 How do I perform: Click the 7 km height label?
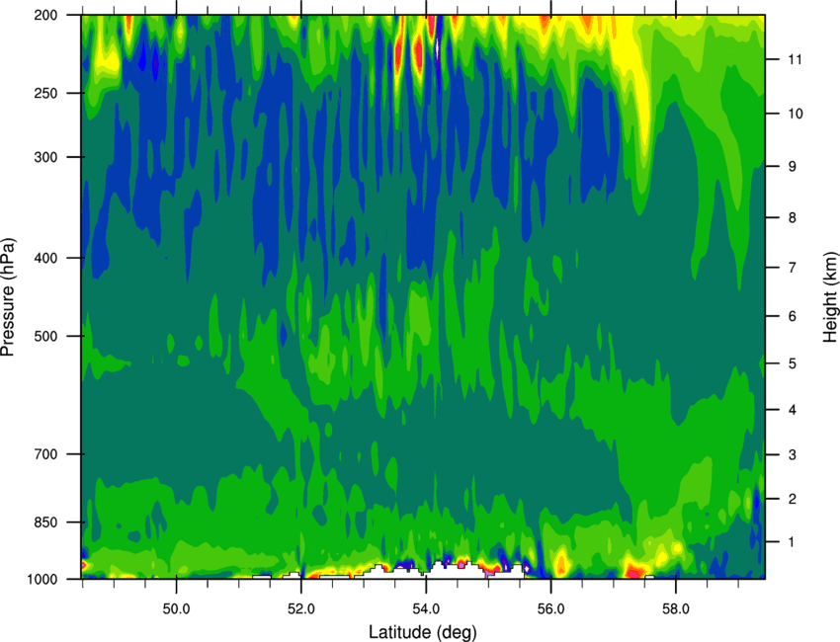[x=792, y=268]
